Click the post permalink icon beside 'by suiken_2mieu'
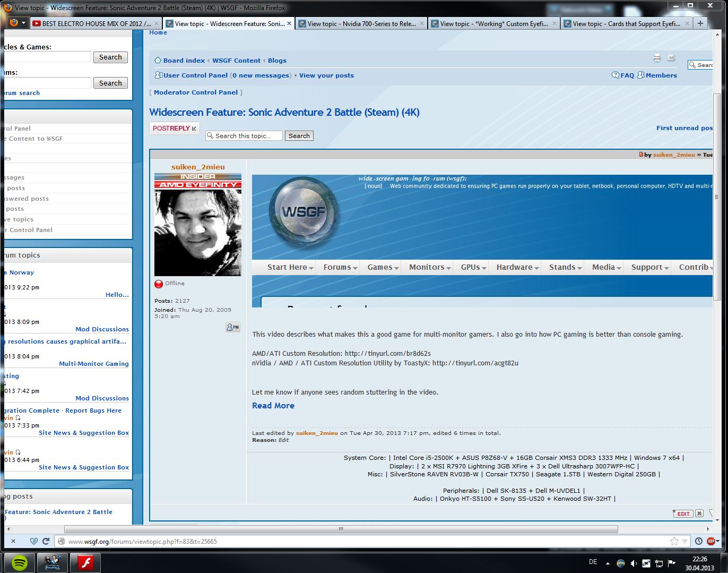Image resolution: width=728 pixels, height=573 pixels. pyautogui.click(x=641, y=155)
